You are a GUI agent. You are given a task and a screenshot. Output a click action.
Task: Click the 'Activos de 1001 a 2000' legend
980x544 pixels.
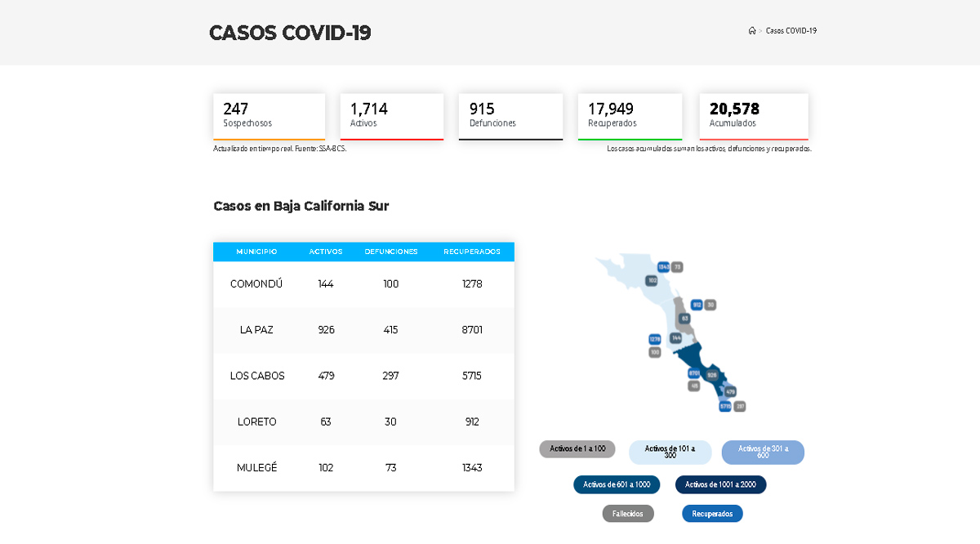[720, 484]
